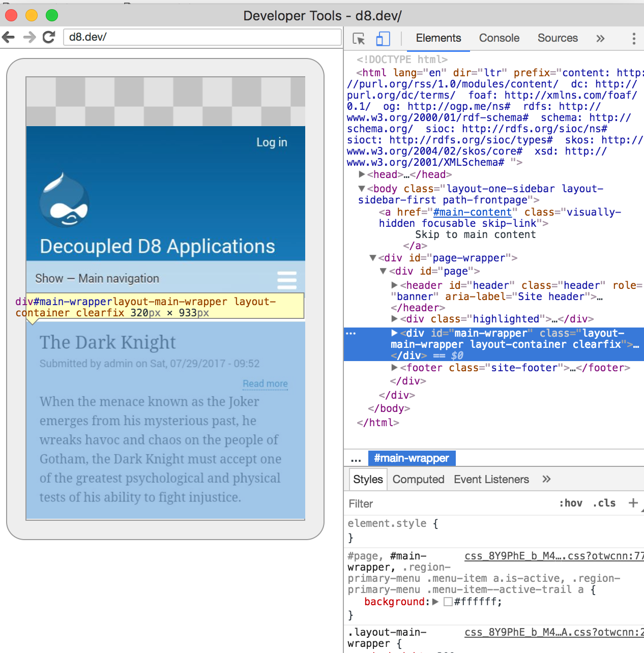Viewport: 644px width, 653px height.
Task: Add a new style rule with plus icon
Action: coord(633,503)
